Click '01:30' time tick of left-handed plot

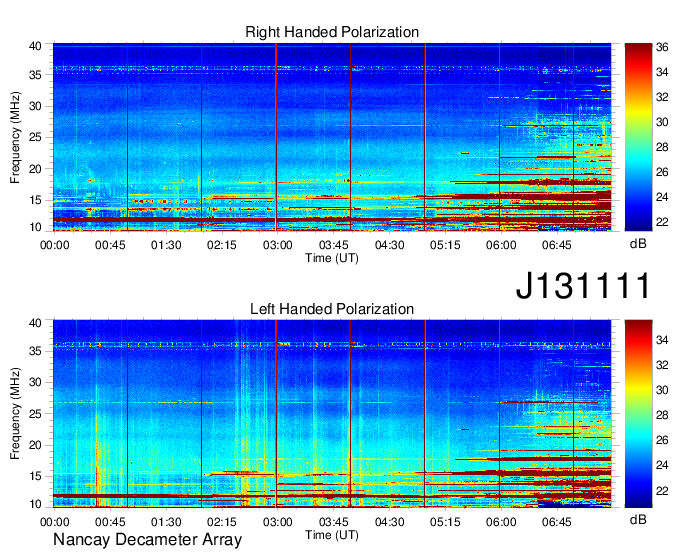pos(166,522)
